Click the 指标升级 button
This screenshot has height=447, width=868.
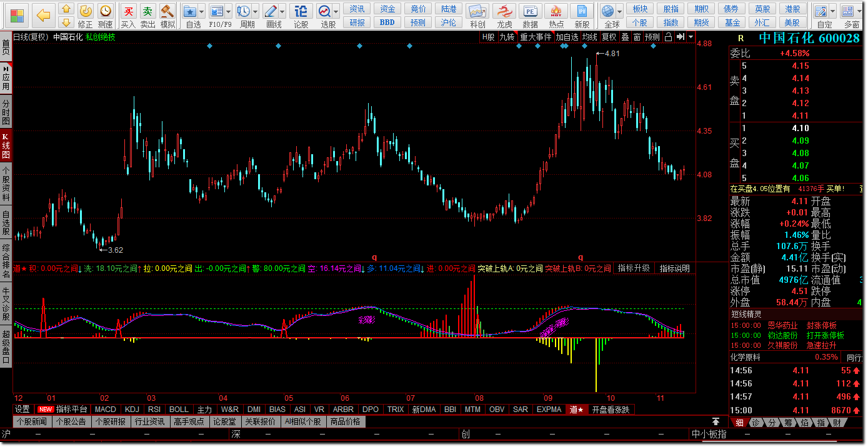click(634, 268)
